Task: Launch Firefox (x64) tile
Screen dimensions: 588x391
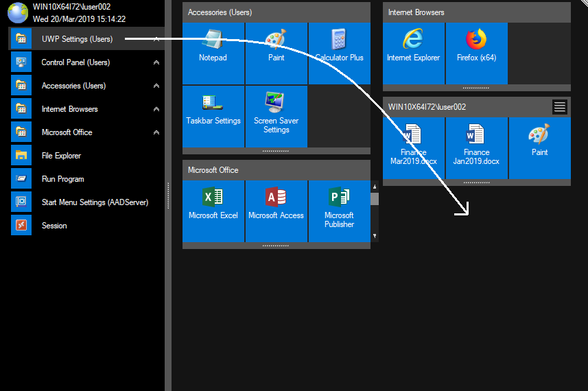Action: (x=476, y=54)
